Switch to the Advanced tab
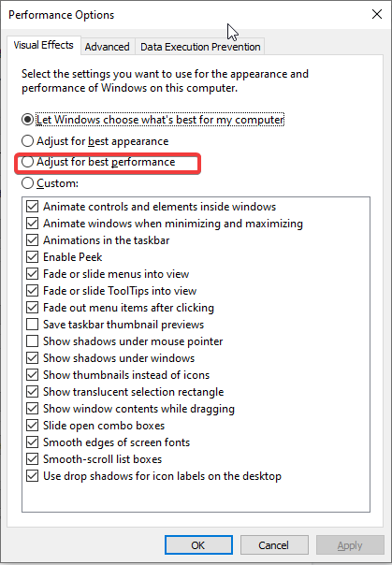This screenshot has width=392, height=565. tap(108, 47)
